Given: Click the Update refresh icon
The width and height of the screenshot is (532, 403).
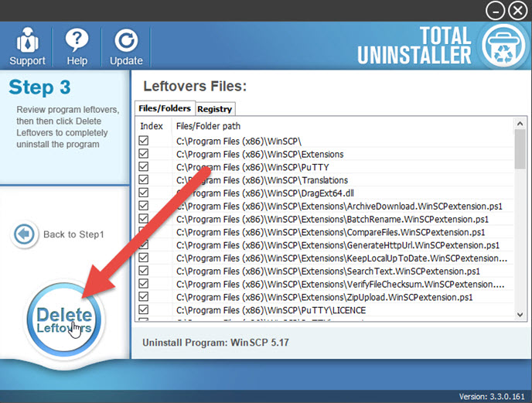Looking at the screenshot, I should [x=126, y=41].
